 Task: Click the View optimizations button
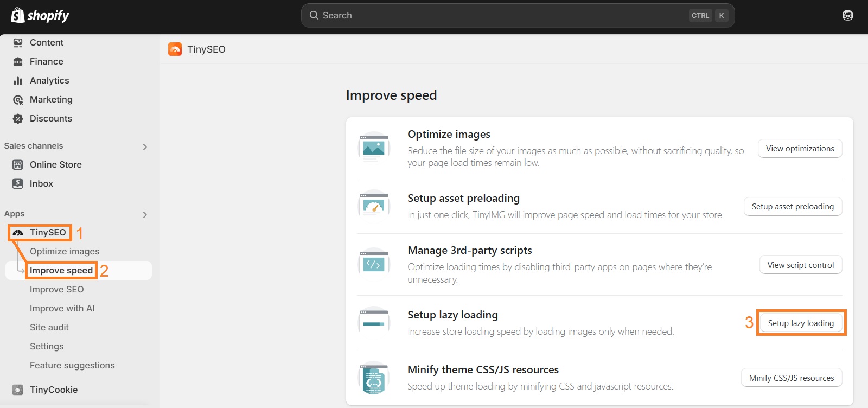pyautogui.click(x=800, y=149)
